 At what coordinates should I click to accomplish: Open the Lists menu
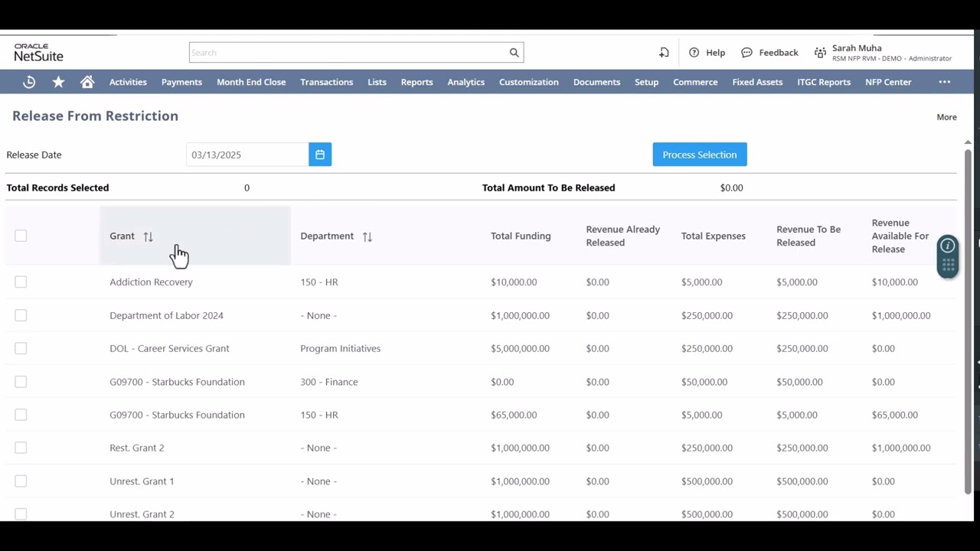tap(377, 82)
